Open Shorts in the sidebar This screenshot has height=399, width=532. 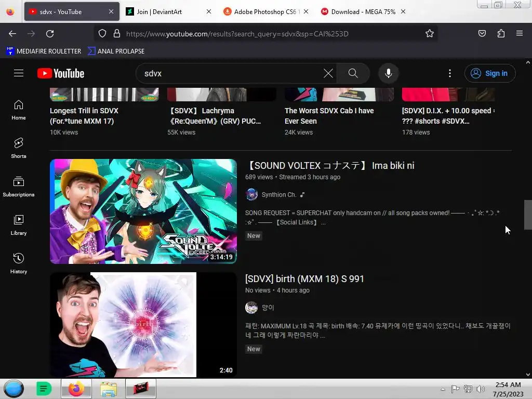pos(19,149)
